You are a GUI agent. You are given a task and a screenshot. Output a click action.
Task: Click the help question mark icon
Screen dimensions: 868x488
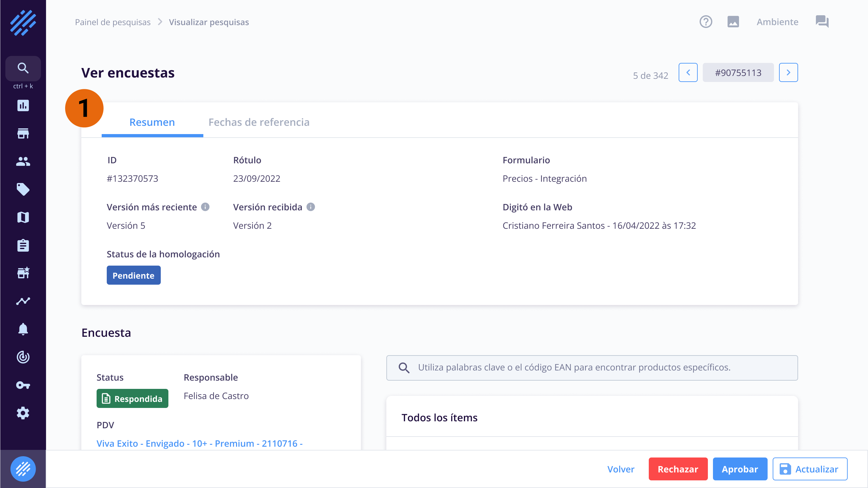tap(706, 22)
